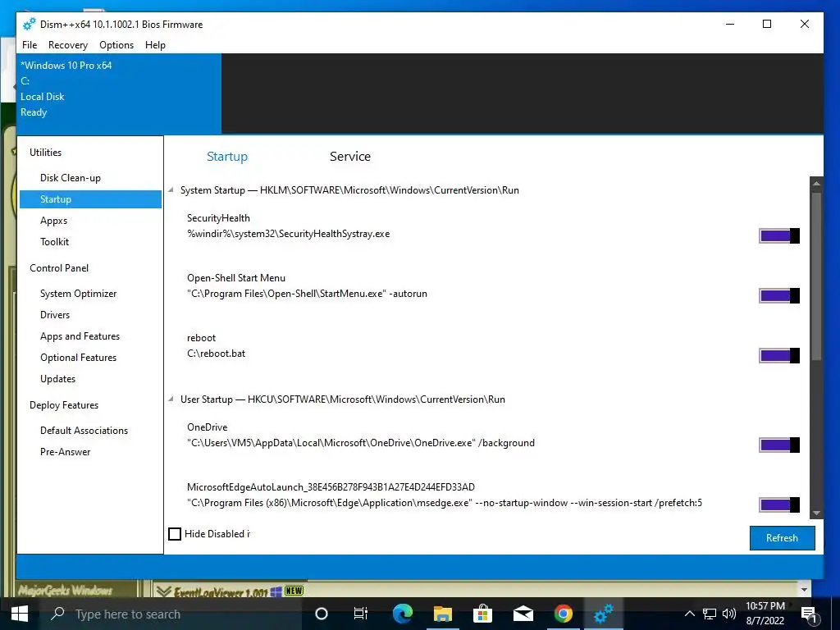This screenshot has height=630, width=840.
Task: Click the OneDrive.exe /background path text
Action: coord(361,444)
